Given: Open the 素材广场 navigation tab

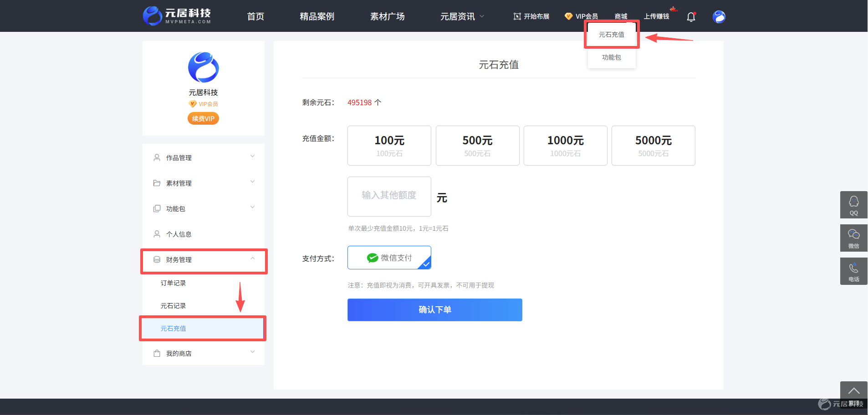Looking at the screenshot, I should coord(387,16).
